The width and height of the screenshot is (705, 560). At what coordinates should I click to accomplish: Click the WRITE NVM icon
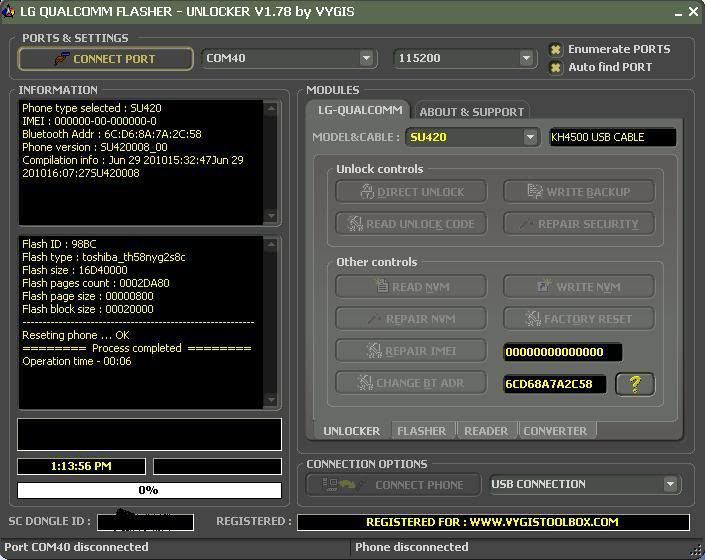coord(544,285)
